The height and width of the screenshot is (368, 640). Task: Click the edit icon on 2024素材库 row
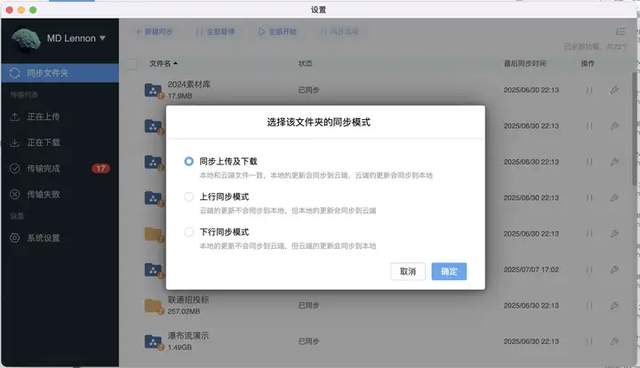(614, 90)
